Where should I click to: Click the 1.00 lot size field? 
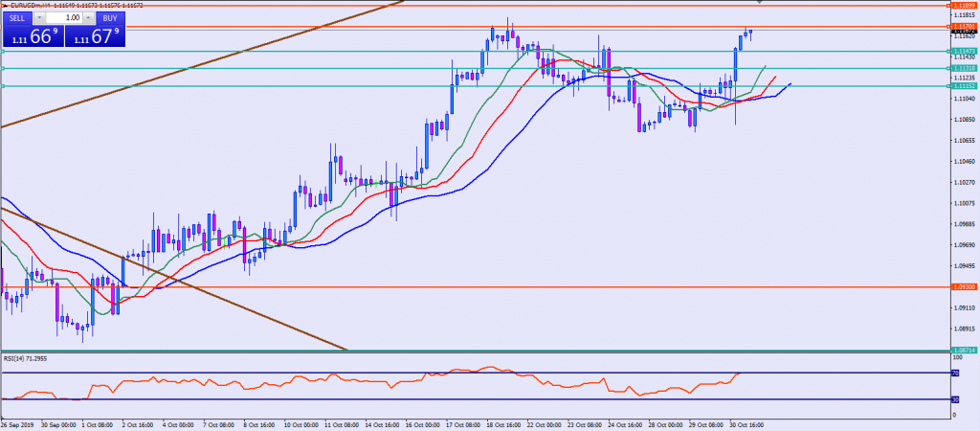(64, 17)
